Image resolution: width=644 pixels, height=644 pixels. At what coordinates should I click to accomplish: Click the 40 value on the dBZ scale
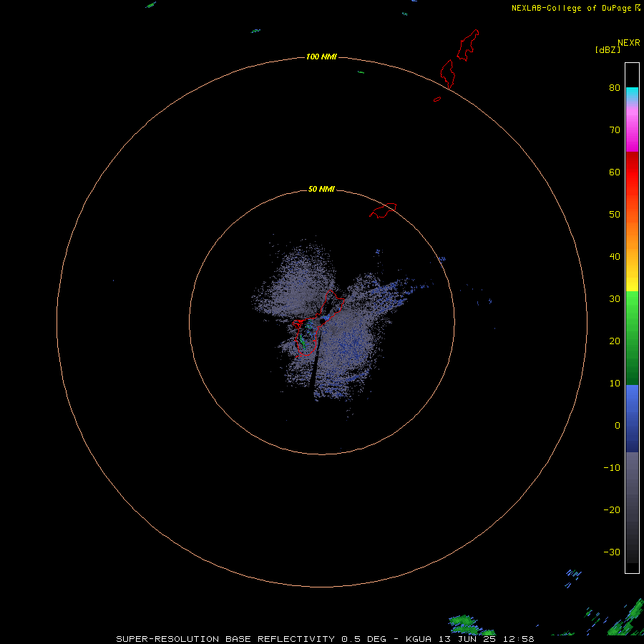615,257
